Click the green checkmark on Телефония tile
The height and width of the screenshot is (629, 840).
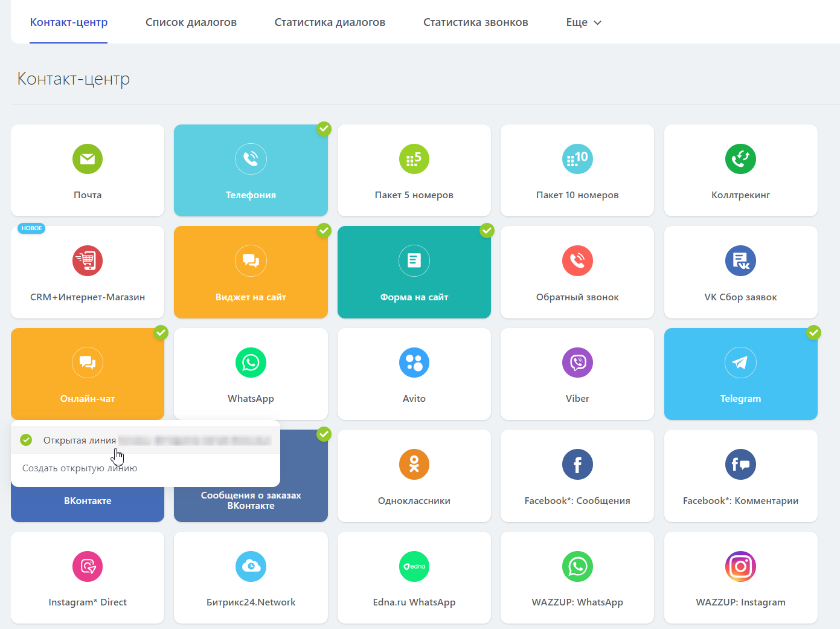(x=324, y=128)
